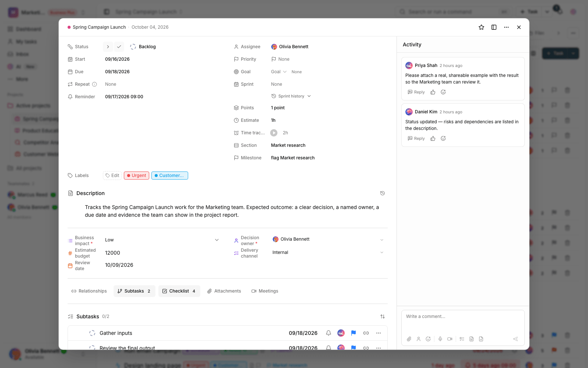Image resolution: width=588 pixels, height=368 pixels.
Task: Click the Urgent red label
Action: click(x=136, y=176)
